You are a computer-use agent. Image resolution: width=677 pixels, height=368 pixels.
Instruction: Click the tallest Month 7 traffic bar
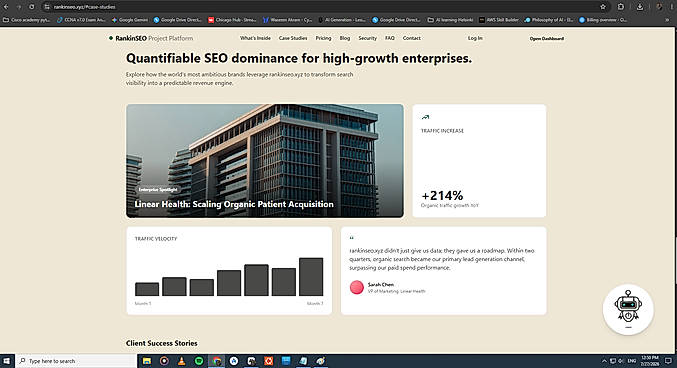pos(311,277)
